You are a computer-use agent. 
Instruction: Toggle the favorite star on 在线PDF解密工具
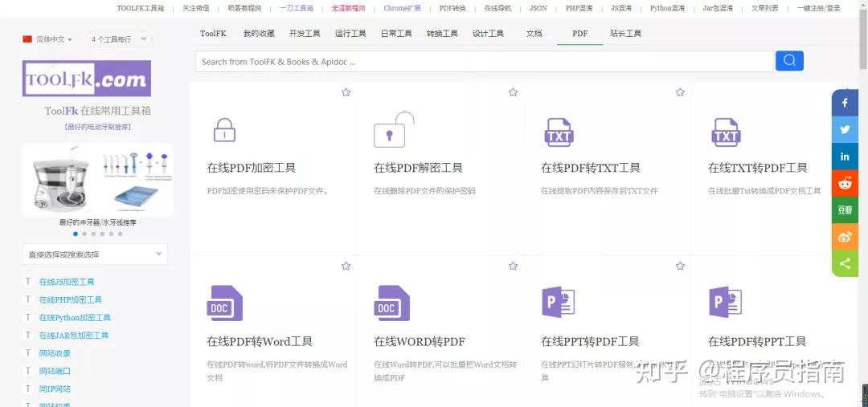513,92
